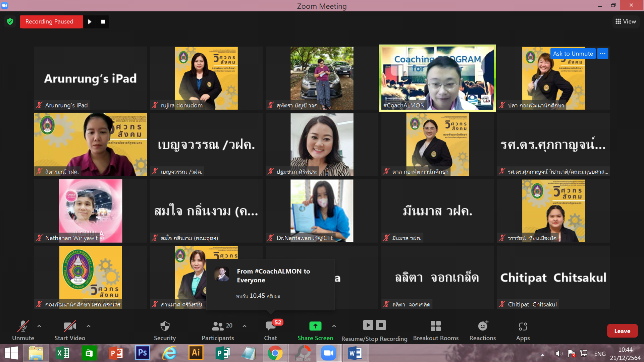Expand share options arrow beside Share Screen
The width and height of the screenshot is (644, 362).
[x=334, y=326]
